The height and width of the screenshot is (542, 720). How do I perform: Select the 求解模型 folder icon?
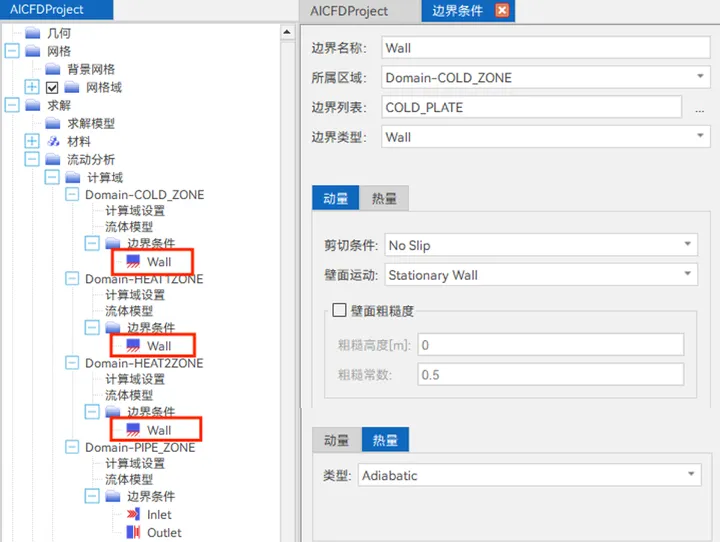tap(53, 123)
